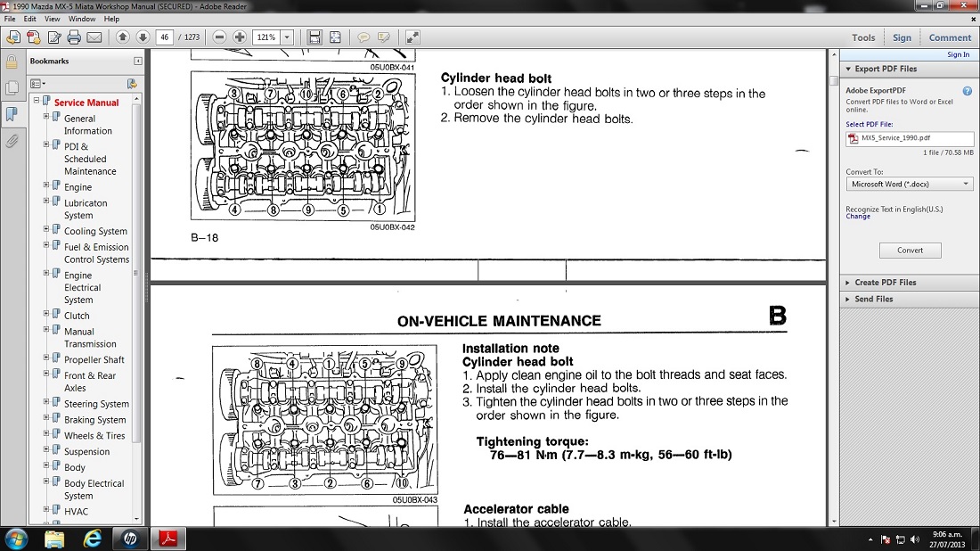980x551 pixels.
Task: Select the Manual Transmission bookmark
Action: click(90, 338)
